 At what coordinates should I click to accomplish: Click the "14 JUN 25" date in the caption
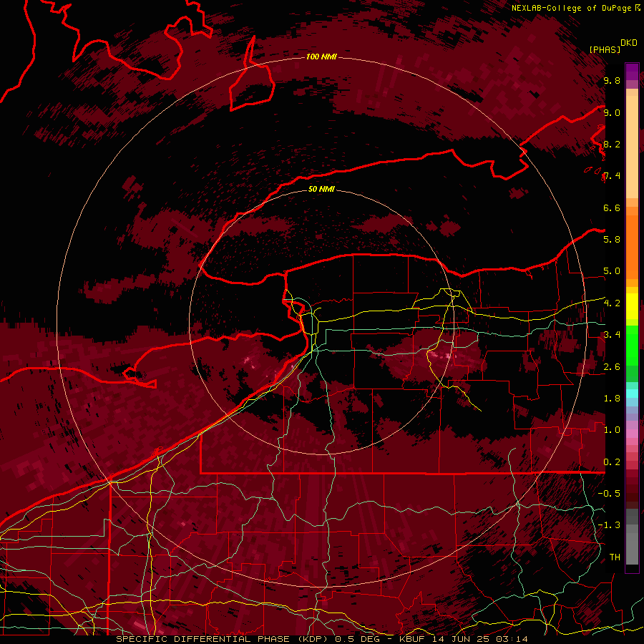point(460,639)
